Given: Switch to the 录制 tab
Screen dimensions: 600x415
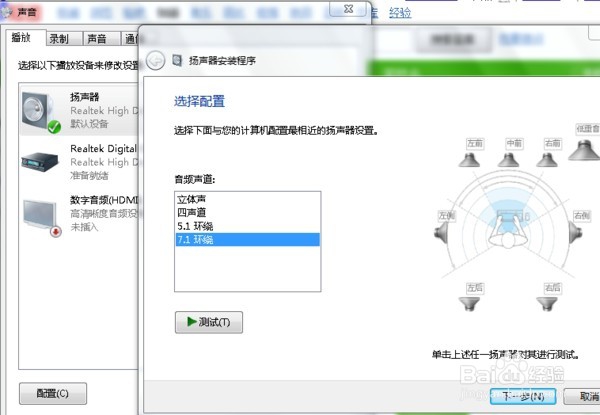Looking at the screenshot, I should point(64,39).
